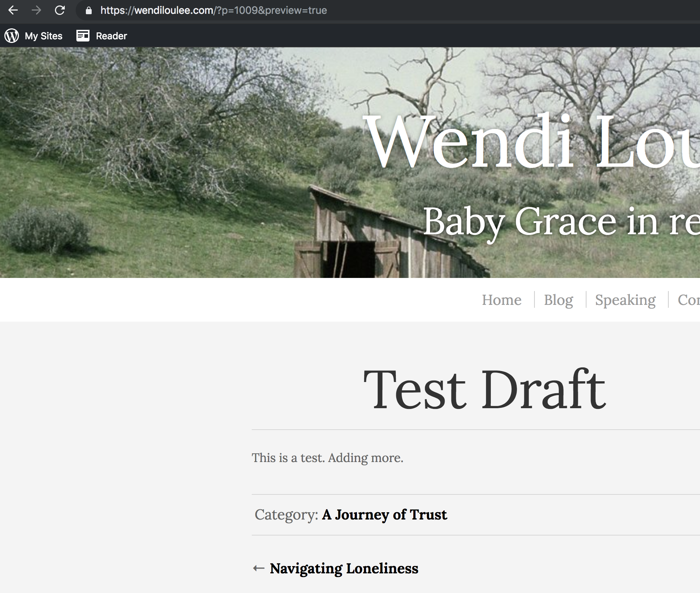Image resolution: width=700 pixels, height=593 pixels.
Task: Open the Speaking menu item
Action: pos(625,300)
